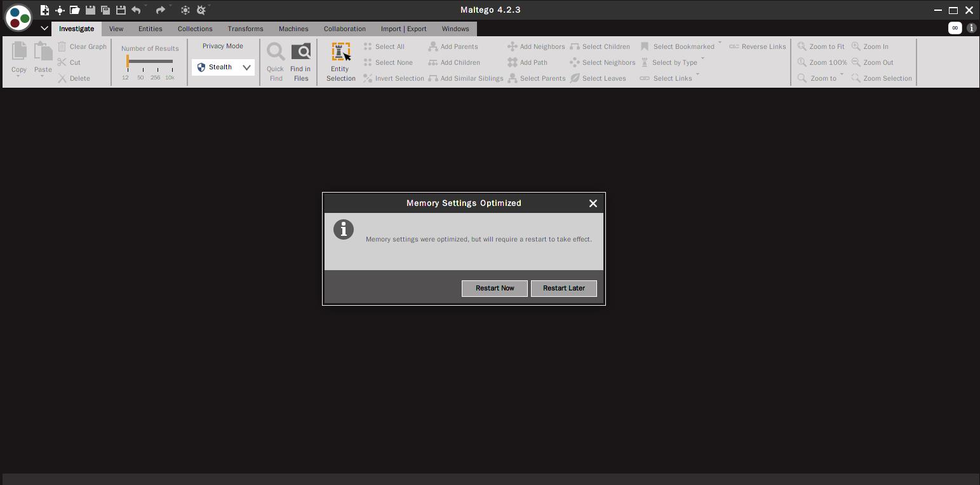980x485 pixels.
Task: Click Select All in ribbon
Action: (x=384, y=46)
